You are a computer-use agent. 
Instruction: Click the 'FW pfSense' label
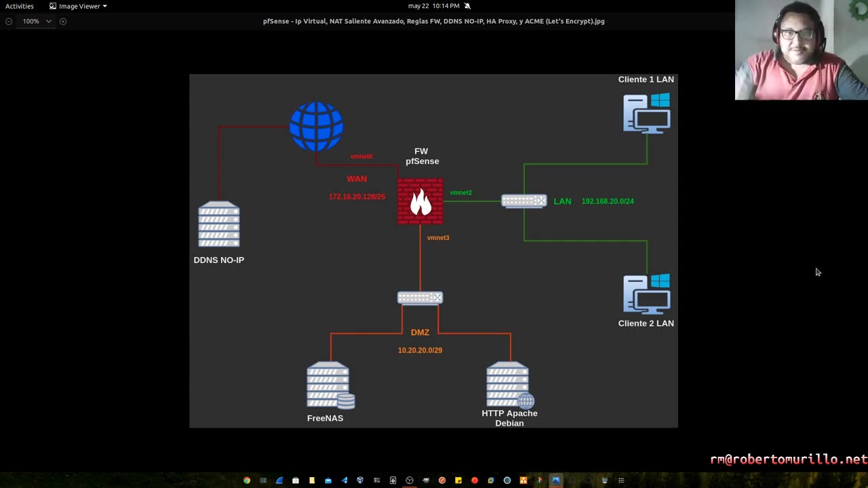pos(422,156)
